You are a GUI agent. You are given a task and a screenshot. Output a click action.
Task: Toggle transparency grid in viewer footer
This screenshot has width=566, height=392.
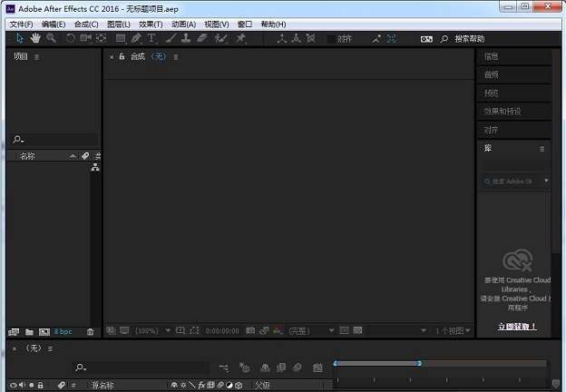[357, 330]
